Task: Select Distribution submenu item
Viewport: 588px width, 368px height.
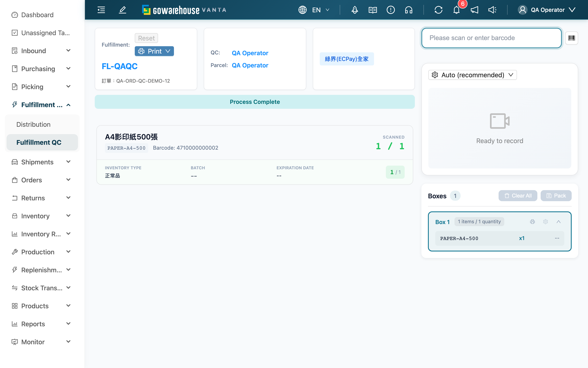Action: point(42,124)
